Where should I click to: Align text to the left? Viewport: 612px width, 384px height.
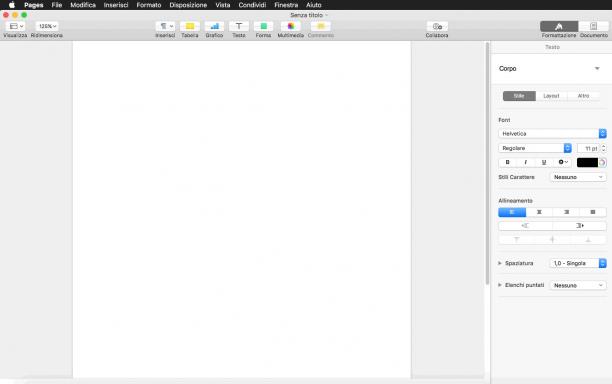512,212
